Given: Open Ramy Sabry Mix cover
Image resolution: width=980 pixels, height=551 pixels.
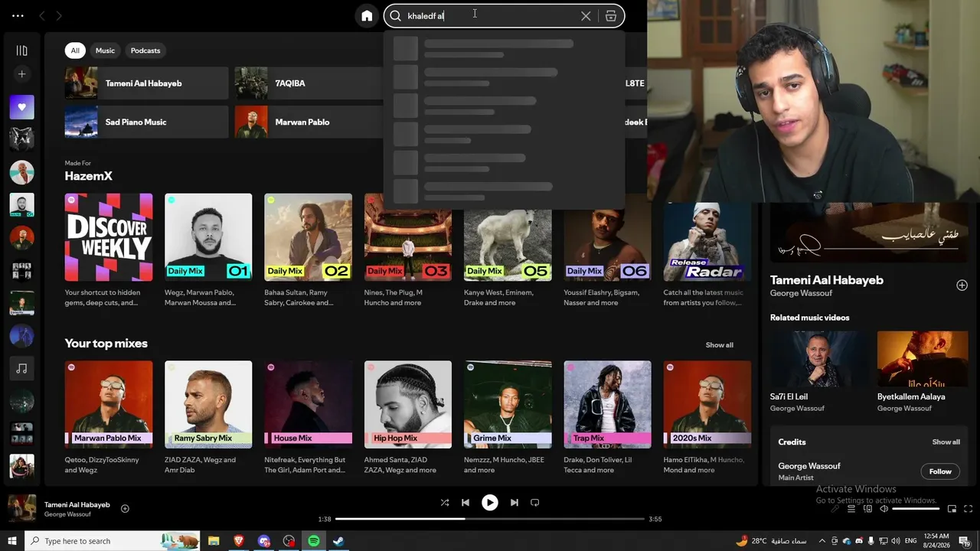Looking at the screenshot, I should (x=208, y=405).
